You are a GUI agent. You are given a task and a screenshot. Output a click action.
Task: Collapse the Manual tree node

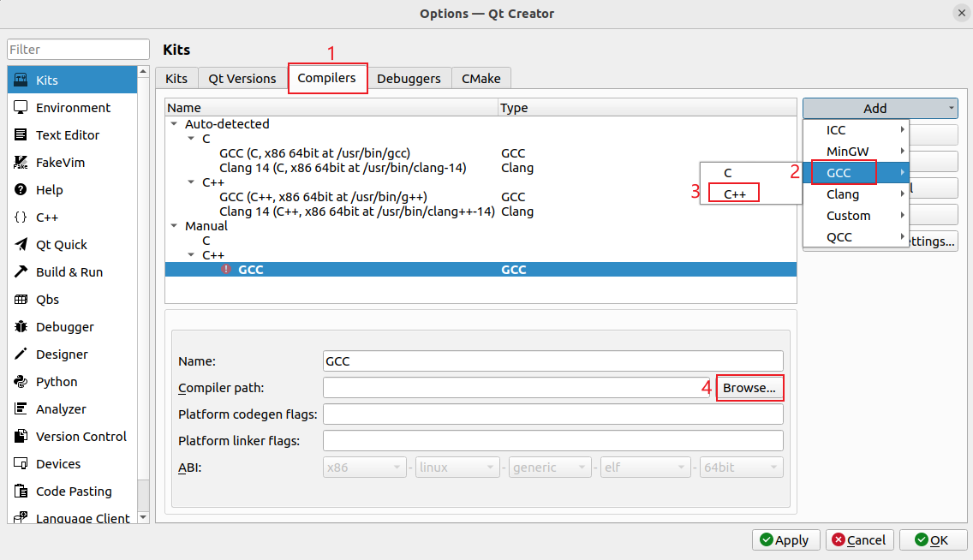[x=175, y=226]
